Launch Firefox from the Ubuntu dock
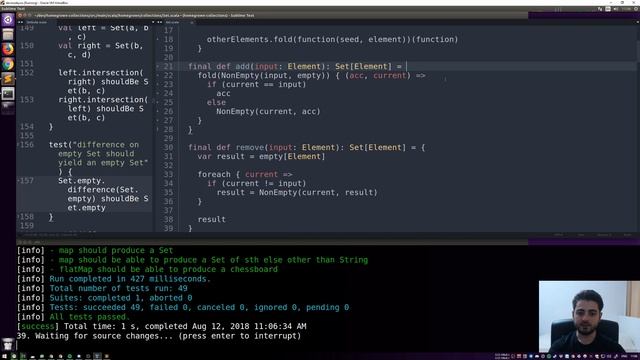 click(8, 49)
